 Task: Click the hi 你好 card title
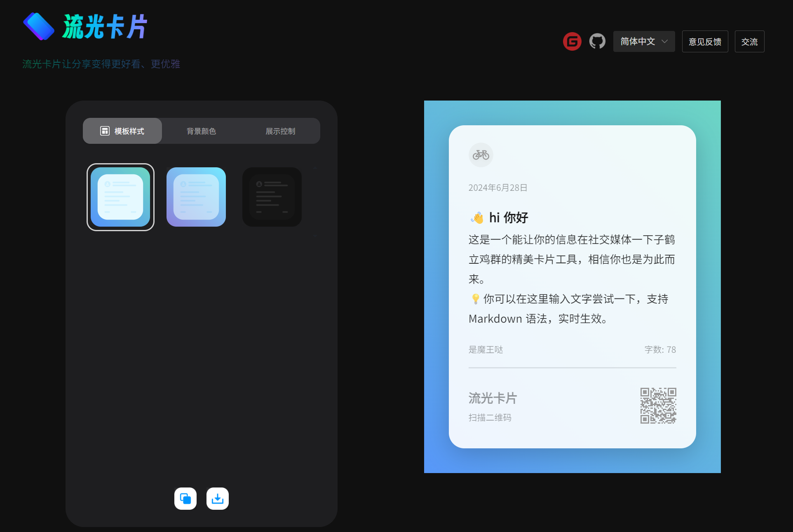[508, 218]
